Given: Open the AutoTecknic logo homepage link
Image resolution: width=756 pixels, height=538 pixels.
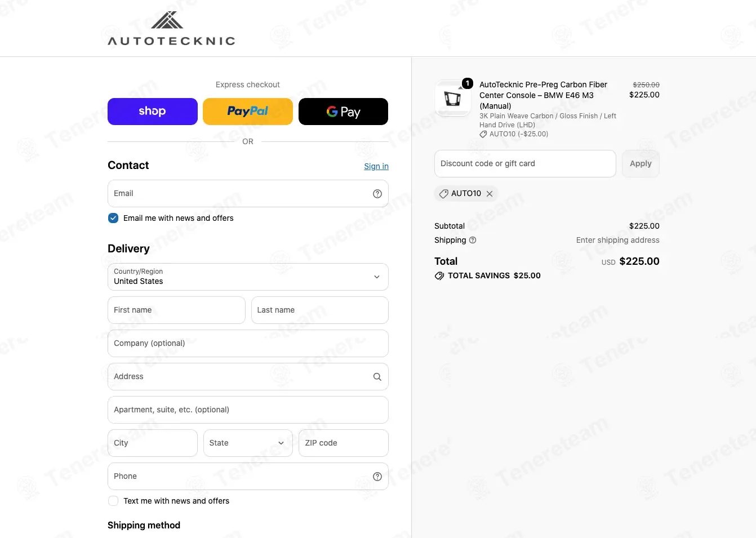Looking at the screenshot, I should 171,28.
